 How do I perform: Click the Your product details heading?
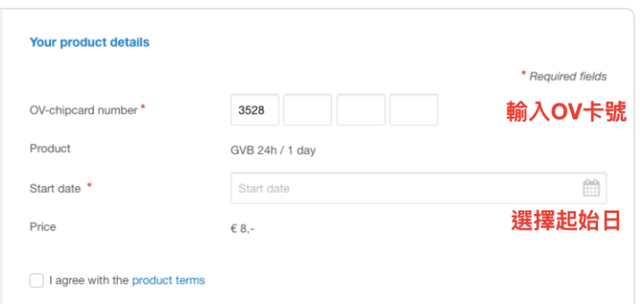tap(89, 43)
